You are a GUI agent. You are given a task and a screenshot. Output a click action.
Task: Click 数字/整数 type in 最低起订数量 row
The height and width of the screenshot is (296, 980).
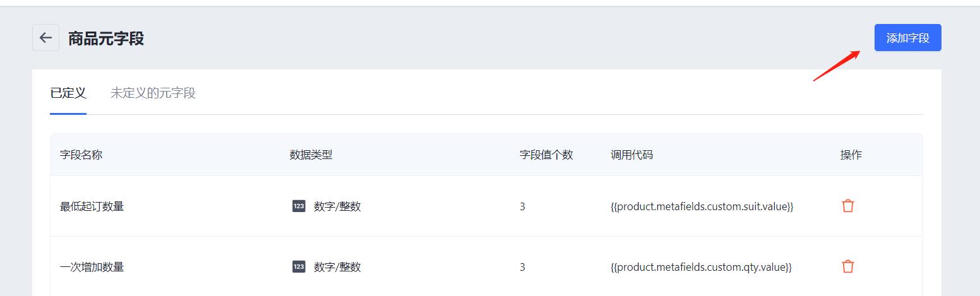[x=337, y=206]
